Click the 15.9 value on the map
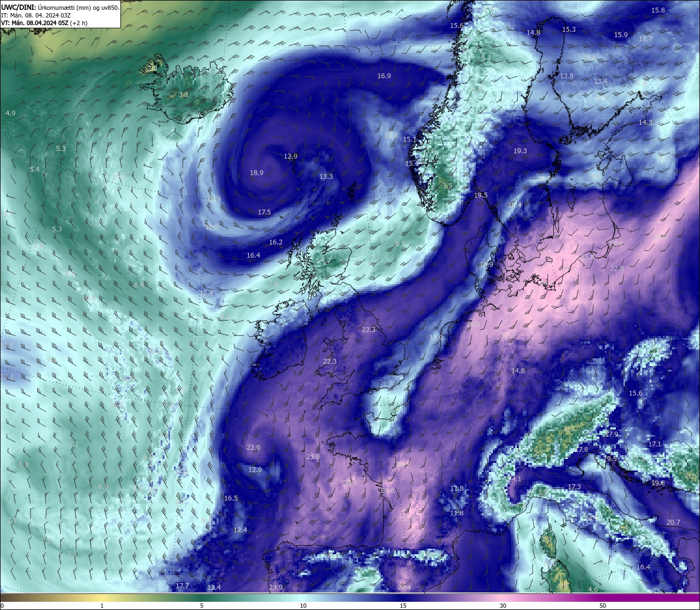700x610 pixels. pos(621,34)
